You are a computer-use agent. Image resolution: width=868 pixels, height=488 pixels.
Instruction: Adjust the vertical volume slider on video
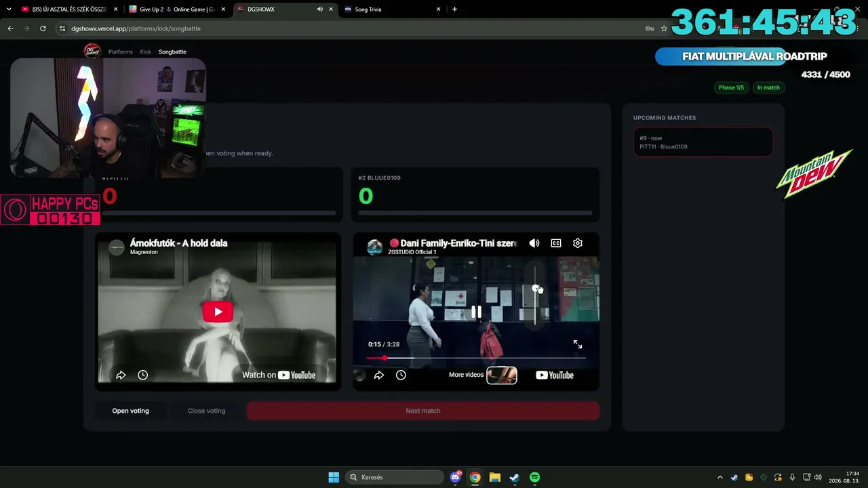click(x=535, y=295)
